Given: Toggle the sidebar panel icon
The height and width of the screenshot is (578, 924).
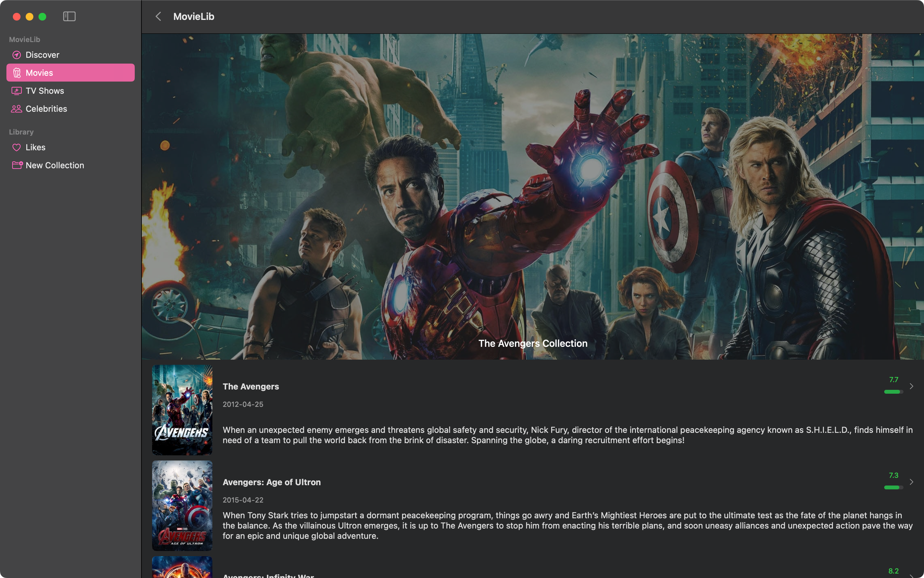Looking at the screenshot, I should click(69, 16).
